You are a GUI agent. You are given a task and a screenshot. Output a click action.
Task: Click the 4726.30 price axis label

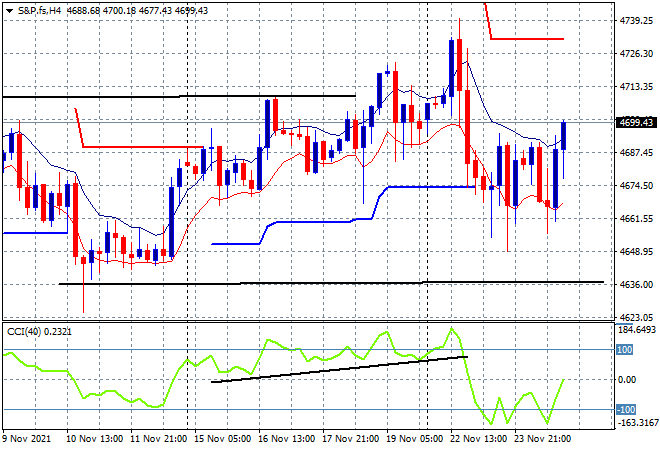click(x=636, y=53)
